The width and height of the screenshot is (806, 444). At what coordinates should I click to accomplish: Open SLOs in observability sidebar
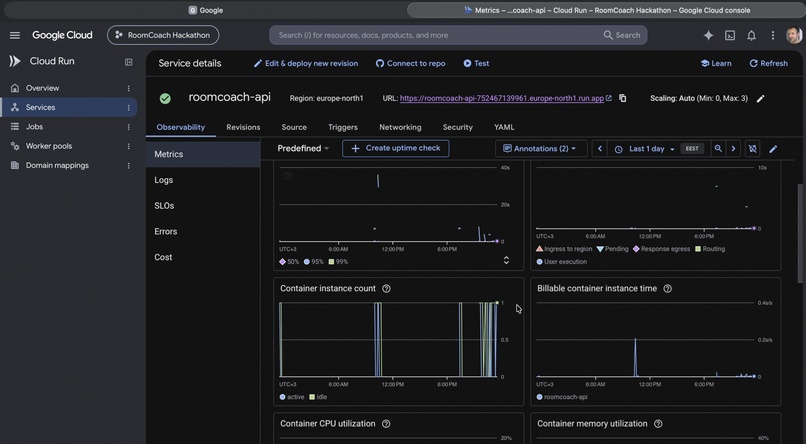point(203,206)
